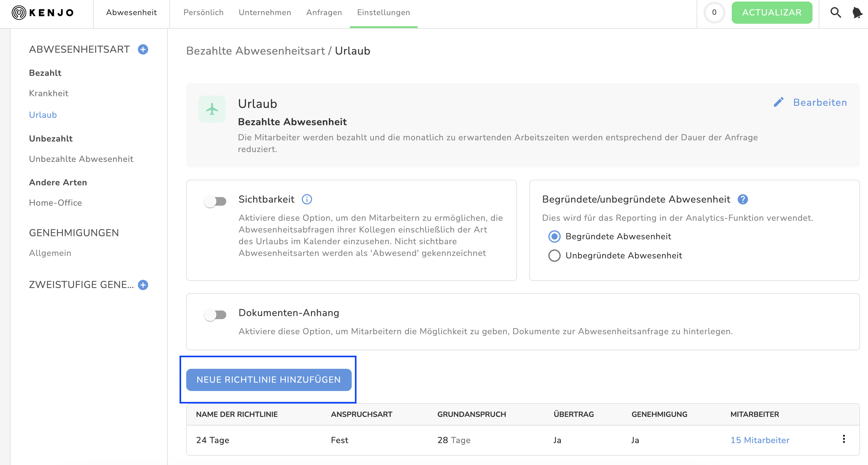The image size is (868, 465).
Task: Add two-step approval via plus icon
Action: (x=143, y=285)
